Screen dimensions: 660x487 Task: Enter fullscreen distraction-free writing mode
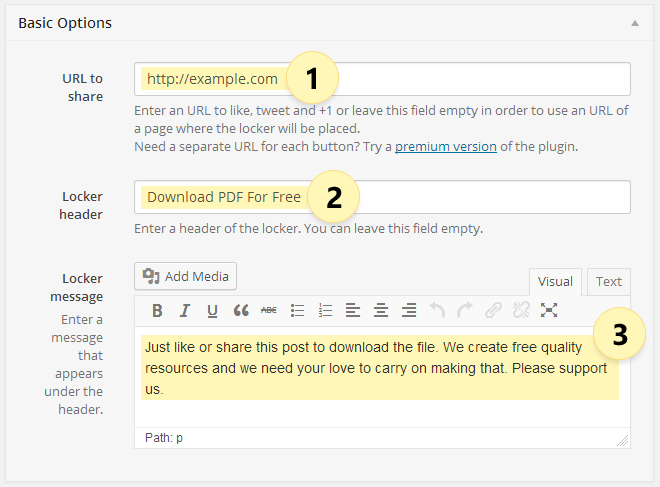click(x=549, y=310)
